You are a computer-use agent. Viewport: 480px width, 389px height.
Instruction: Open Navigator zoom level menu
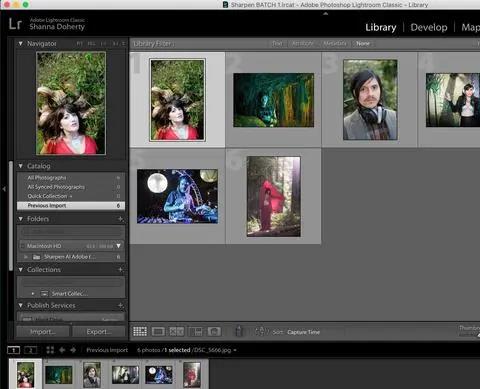(123, 44)
